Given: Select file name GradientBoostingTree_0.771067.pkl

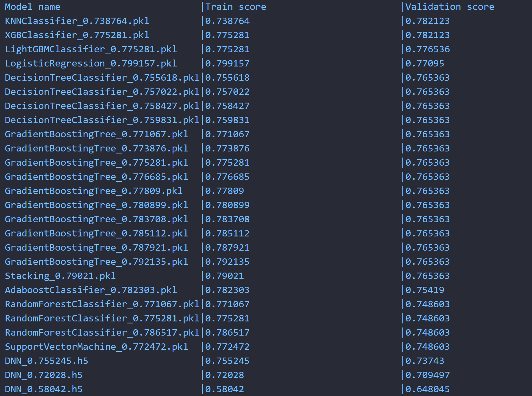Looking at the screenshot, I should (x=97, y=134).
